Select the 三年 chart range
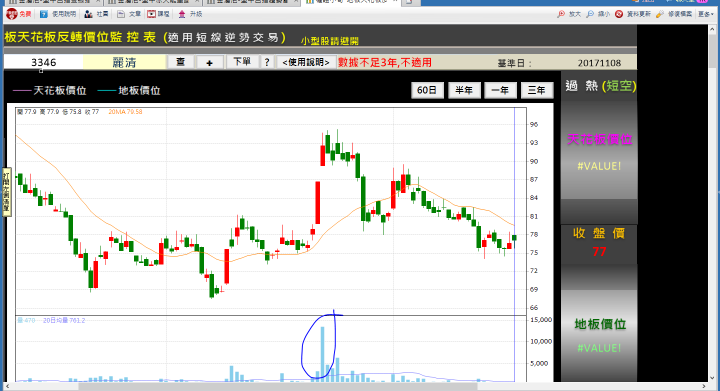The width and height of the screenshot is (720, 391). (536, 90)
